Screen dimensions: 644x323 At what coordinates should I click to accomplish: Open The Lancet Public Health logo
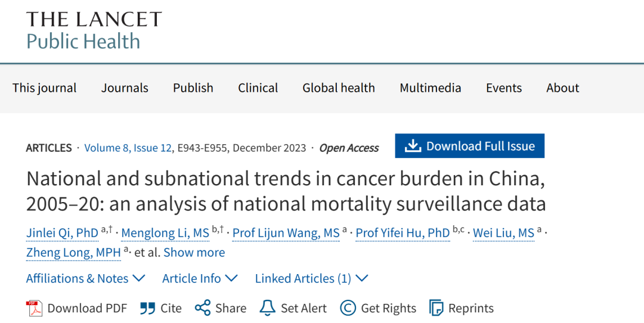94,31
